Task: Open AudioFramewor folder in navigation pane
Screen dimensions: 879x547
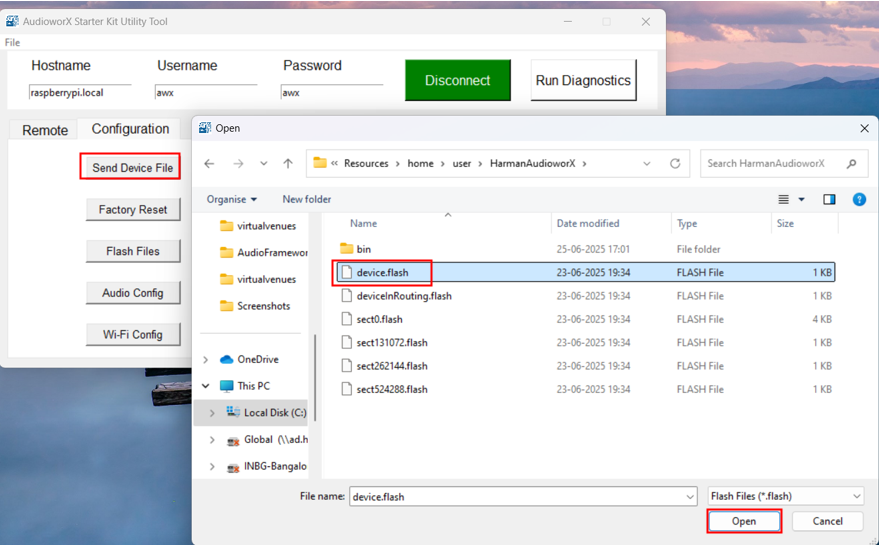Action: point(263,253)
